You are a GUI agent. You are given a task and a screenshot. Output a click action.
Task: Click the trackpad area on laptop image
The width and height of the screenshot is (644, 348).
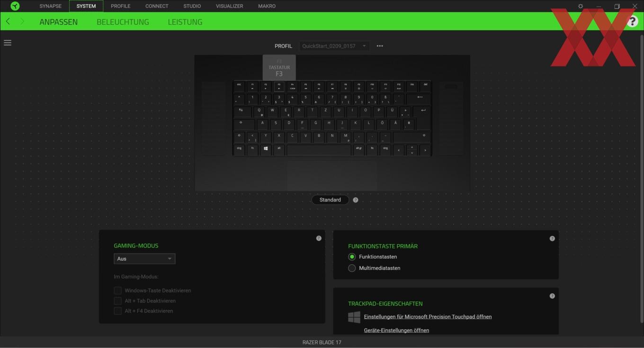click(332, 175)
